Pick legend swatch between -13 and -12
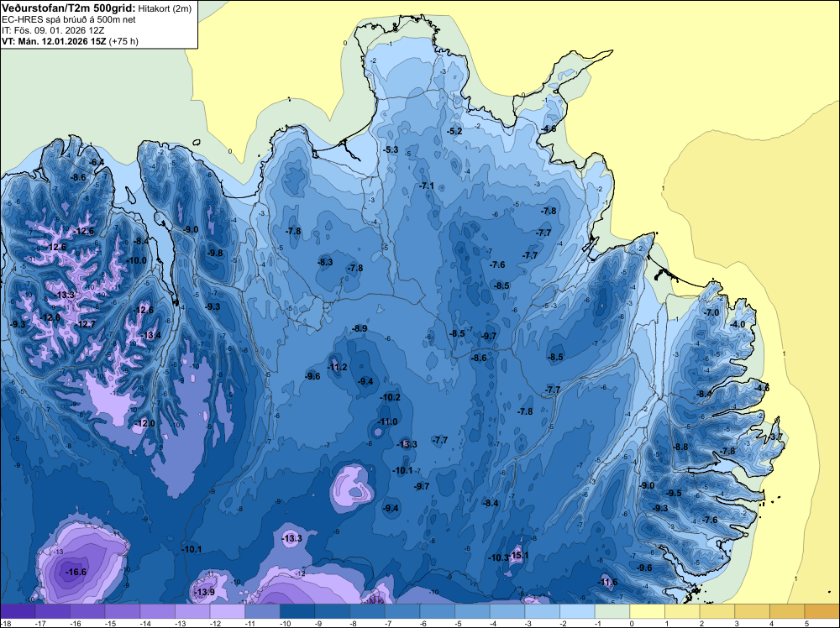840x628 pixels. 192,611
